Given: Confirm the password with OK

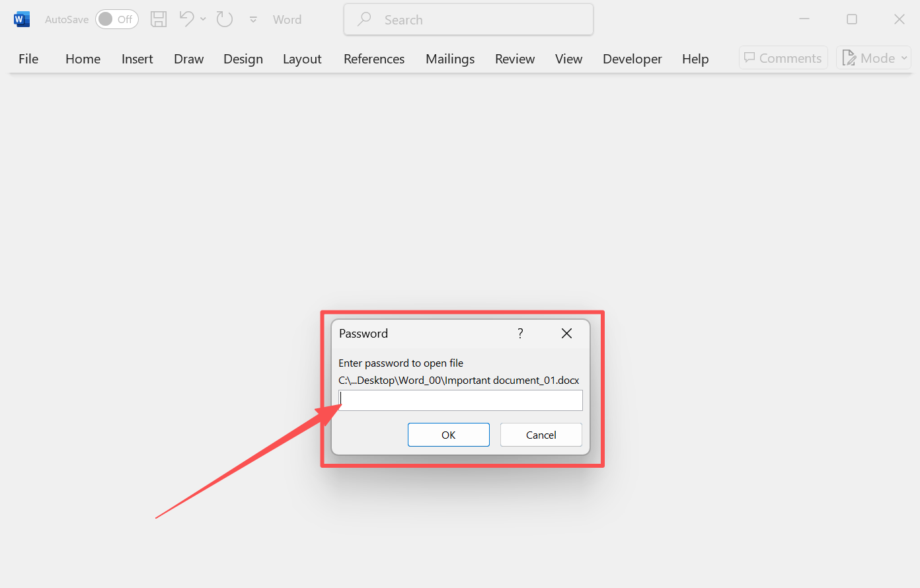Looking at the screenshot, I should (x=449, y=435).
